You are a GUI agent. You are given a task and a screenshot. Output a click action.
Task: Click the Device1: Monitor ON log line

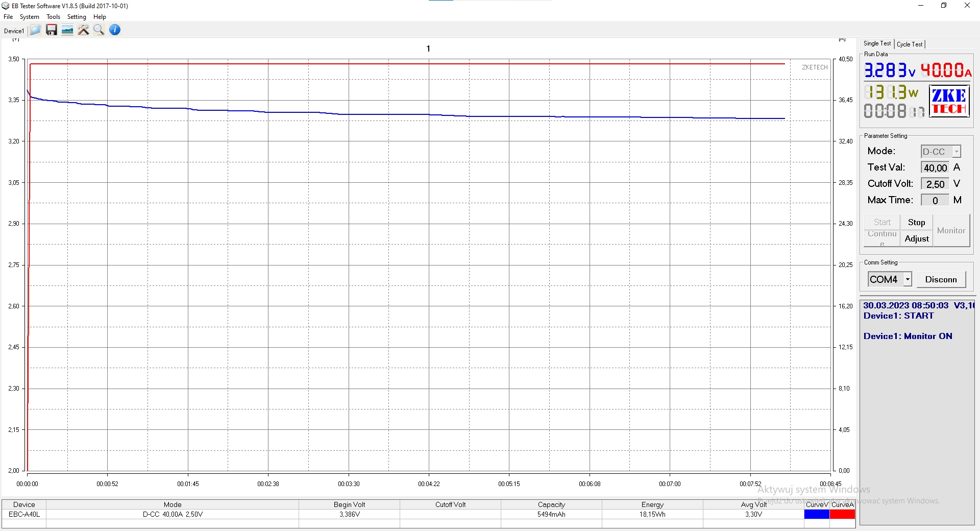(x=908, y=336)
